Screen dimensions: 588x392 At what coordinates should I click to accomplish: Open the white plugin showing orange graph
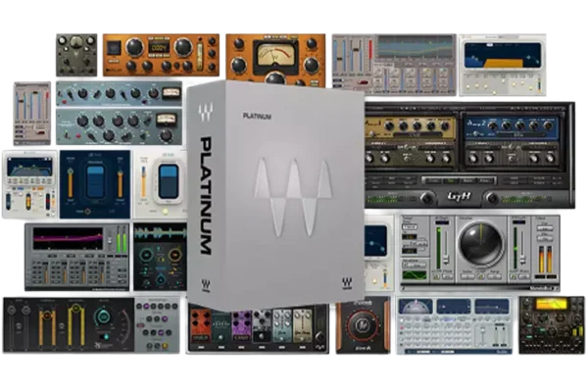coord(503,65)
